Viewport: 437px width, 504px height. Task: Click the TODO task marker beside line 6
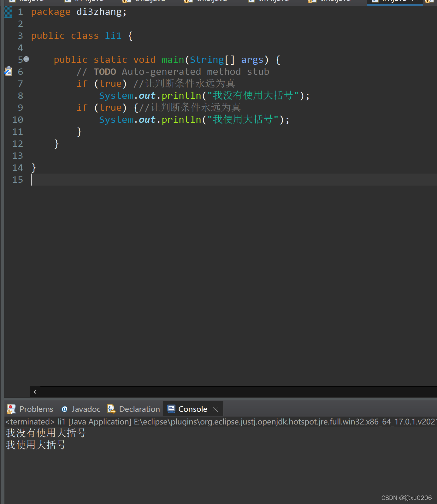pyautogui.click(x=8, y=71)
